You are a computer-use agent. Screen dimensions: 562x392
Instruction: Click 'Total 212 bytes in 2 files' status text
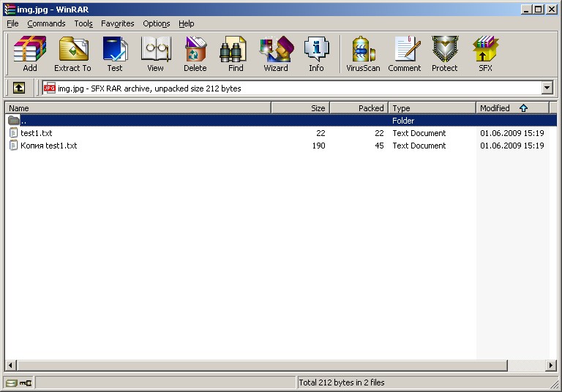[x=341, y=382]
